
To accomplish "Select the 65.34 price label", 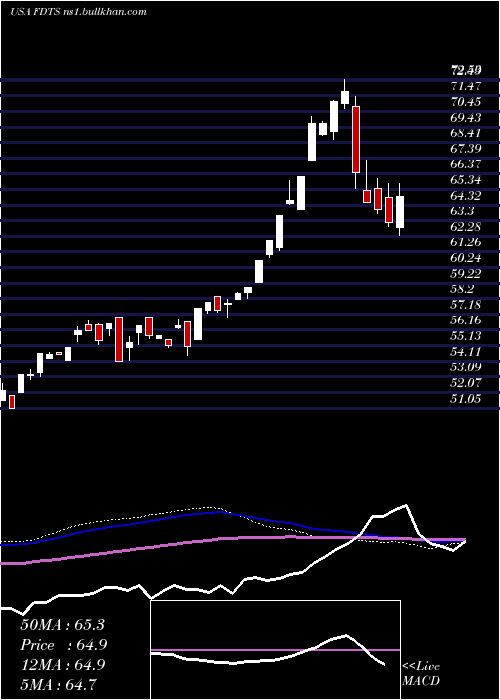I will pos(466,180).
